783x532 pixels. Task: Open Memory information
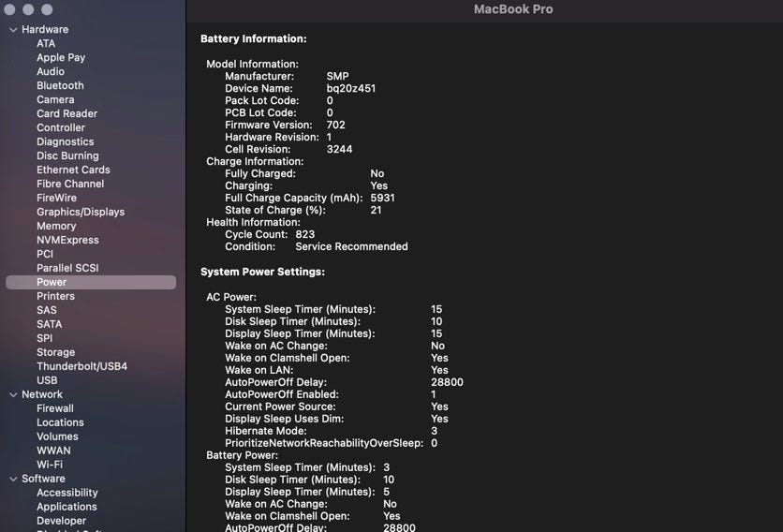point(56,226)
